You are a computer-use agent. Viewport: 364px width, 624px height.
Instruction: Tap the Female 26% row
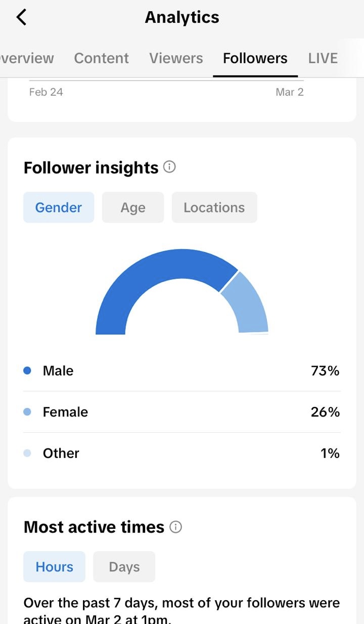(x=182, y=412)
